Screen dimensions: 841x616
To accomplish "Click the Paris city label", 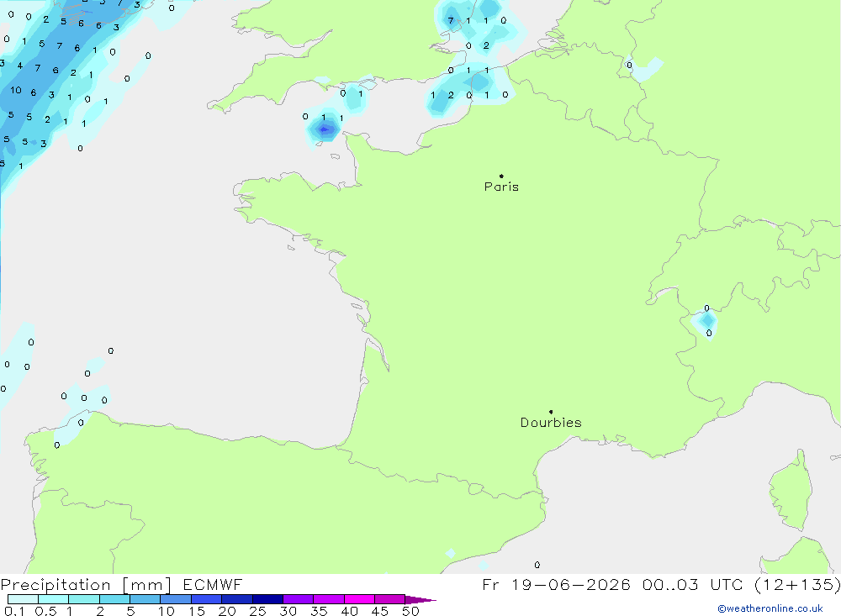I will (501, 187).
